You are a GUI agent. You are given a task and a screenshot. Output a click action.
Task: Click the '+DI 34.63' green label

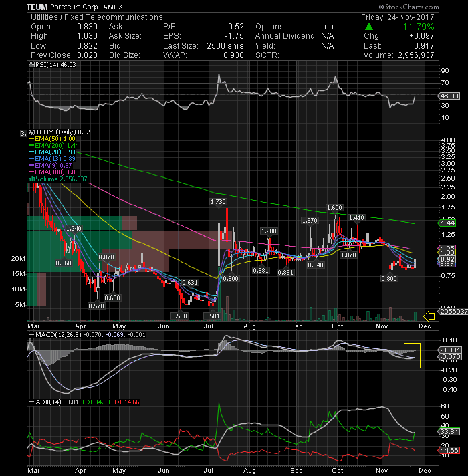tap(96, 402)
